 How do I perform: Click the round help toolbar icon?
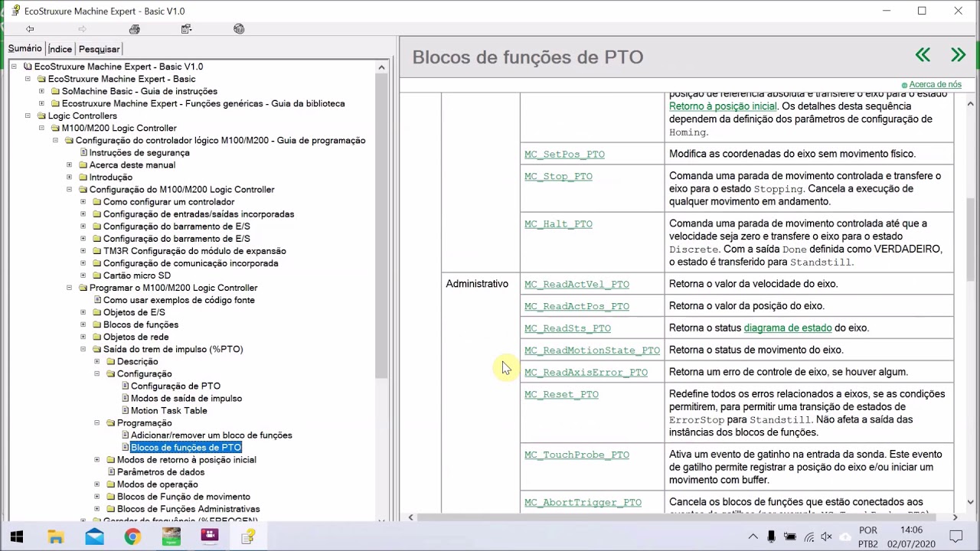239,29
